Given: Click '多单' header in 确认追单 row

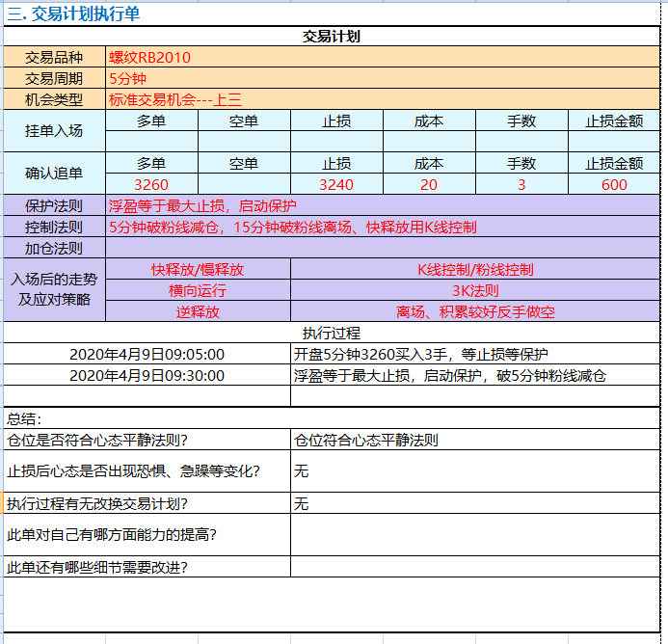Looking at the screenshot, I should [151, 163].
